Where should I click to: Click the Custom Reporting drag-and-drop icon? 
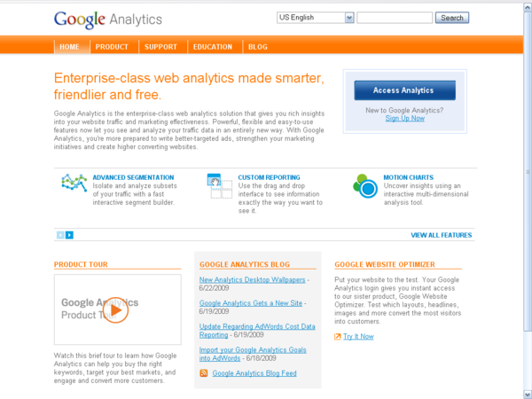coord(220,186)
